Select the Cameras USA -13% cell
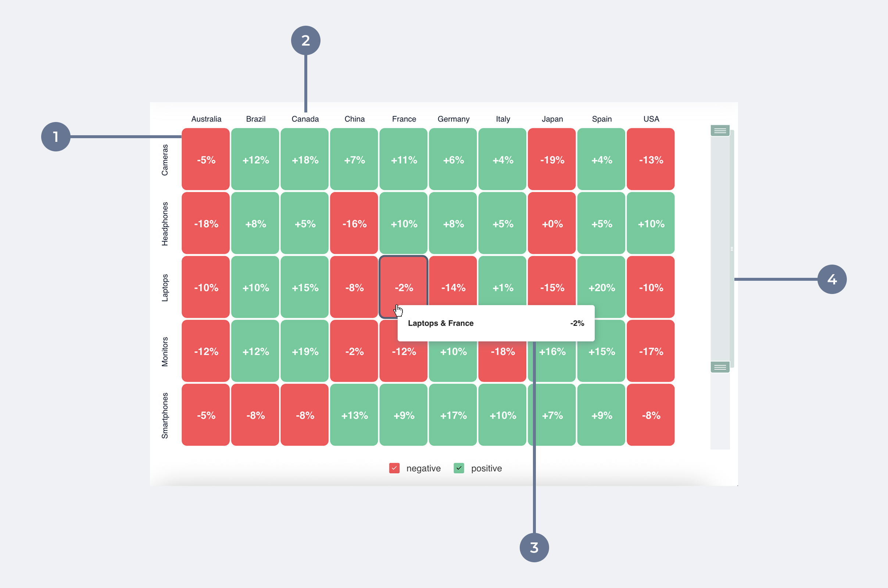 [x=651, y=159]
